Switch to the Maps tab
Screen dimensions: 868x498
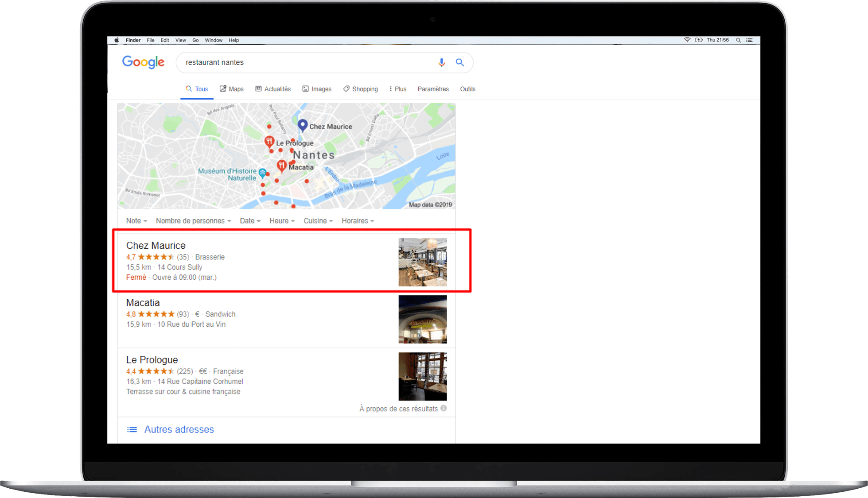click(x=232, y=89)
